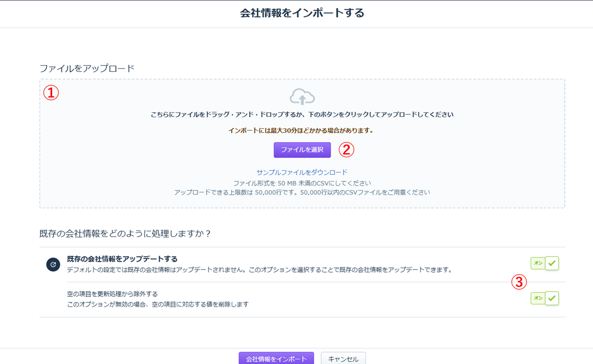The height and width of the screenshot is (364, 593).
Task: Click the 既存の会社情報をアップデートする option title
Action: pos(122,259)
